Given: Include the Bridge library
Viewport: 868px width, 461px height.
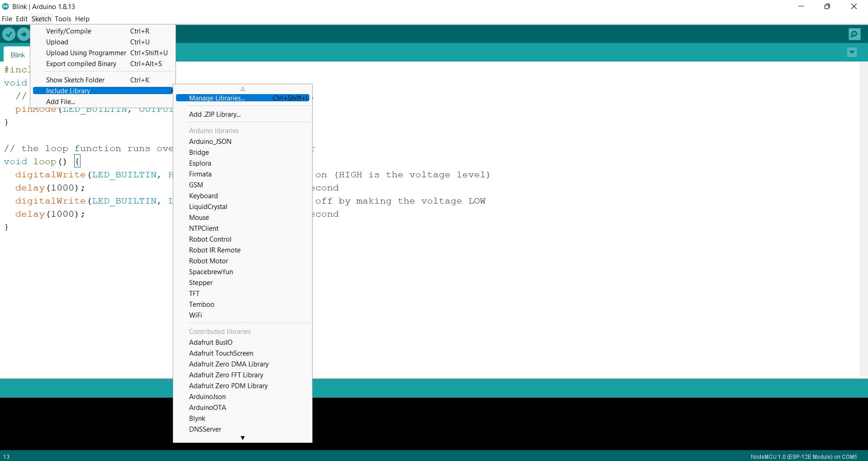Looking at the screenshot, I should coord(242,152).
